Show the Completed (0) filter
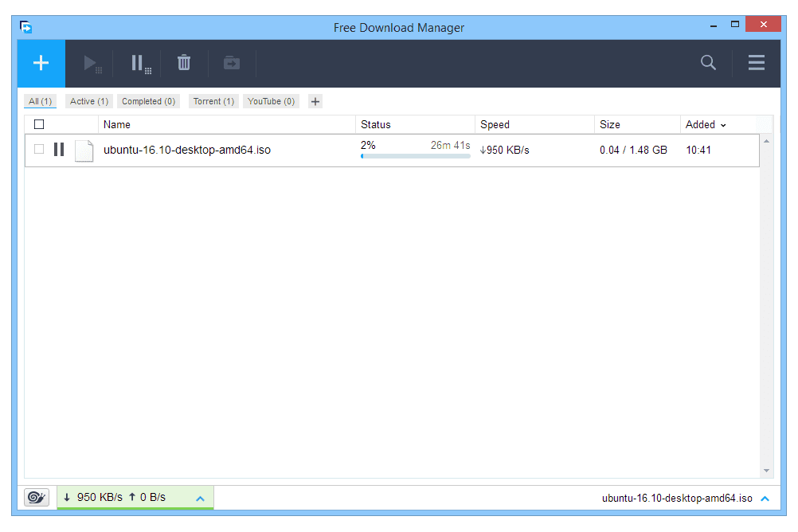The image size is (798, 532). click(x=148, y=101)
